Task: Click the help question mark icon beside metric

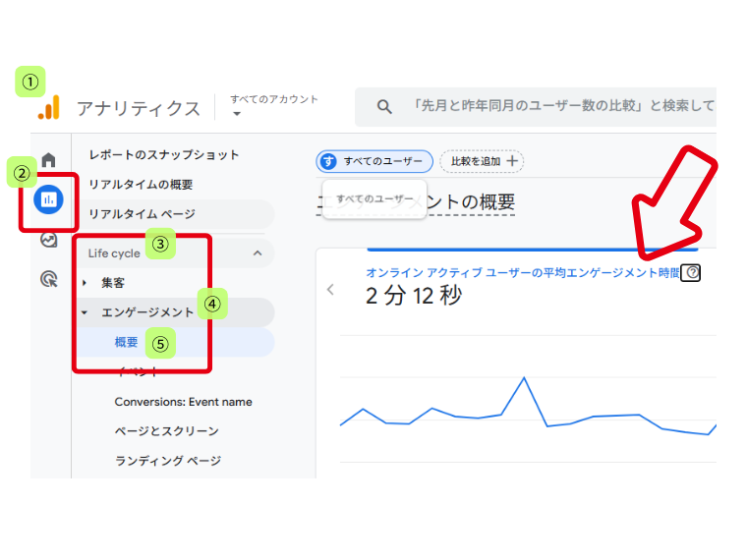Action: tap(691, 273)
